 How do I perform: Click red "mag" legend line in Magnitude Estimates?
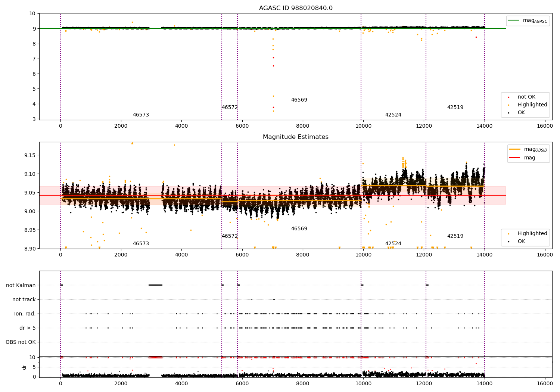coord(514,158)
